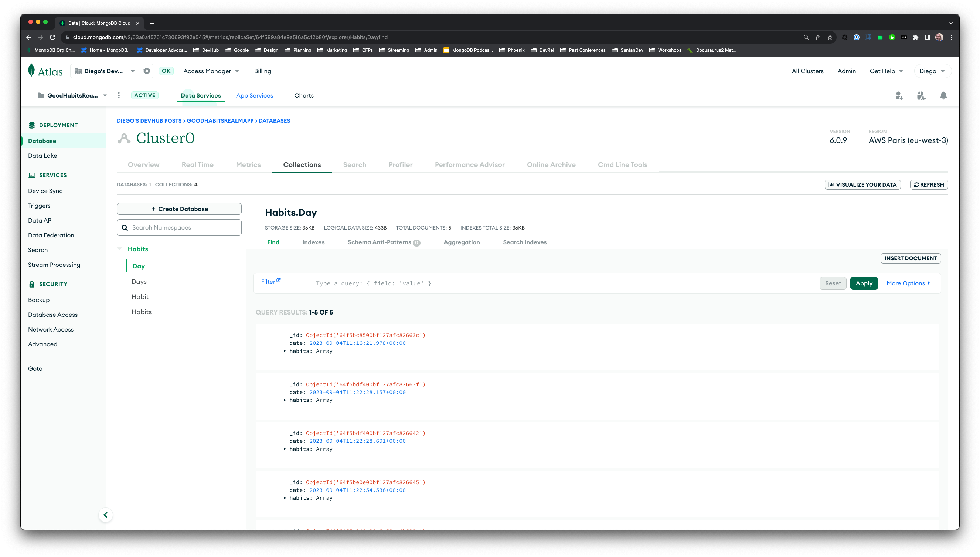
Task: Open Triggers in sidebar
Action: (x=39, y=206)
